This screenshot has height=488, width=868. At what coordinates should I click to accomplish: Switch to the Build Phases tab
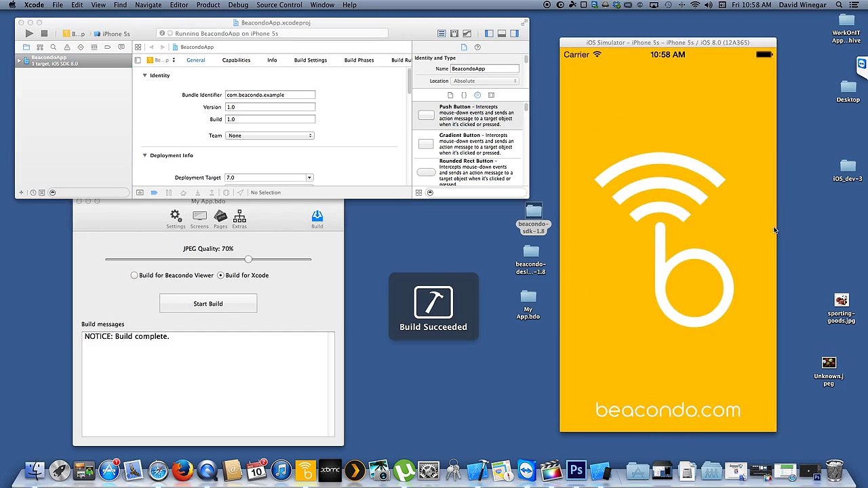pyautogui.click(x=359, y=60)
